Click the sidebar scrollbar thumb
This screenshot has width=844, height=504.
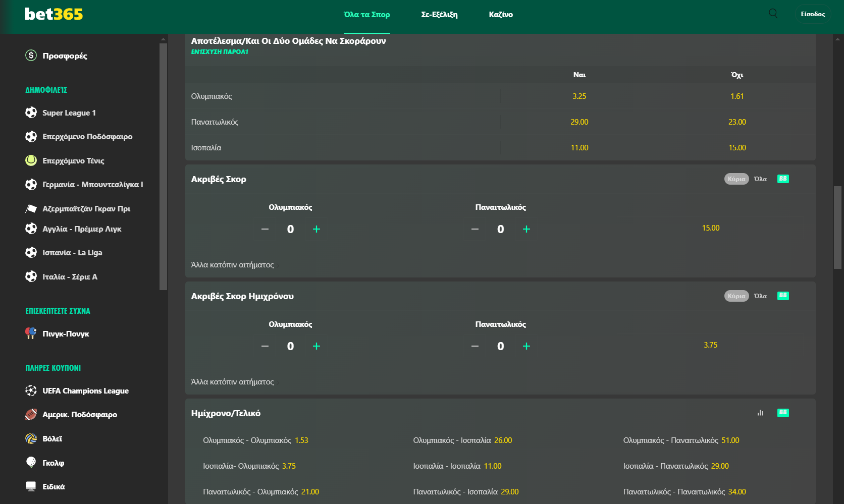(x=163, y=166)
